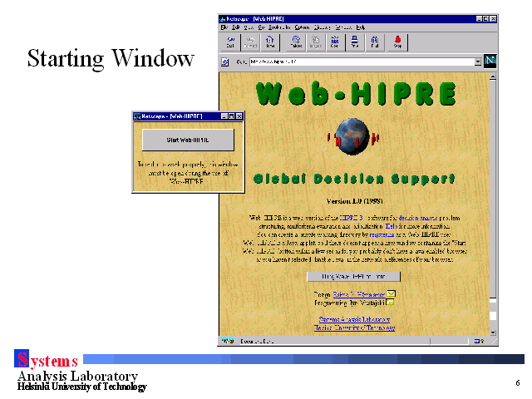
Task: Click the Netscape N logo icon
Action: tap(490, 61)
